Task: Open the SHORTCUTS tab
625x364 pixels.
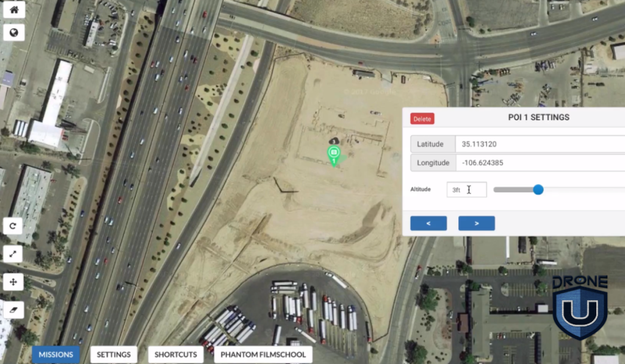Action: pyautogui.click(x=175, y=354)
